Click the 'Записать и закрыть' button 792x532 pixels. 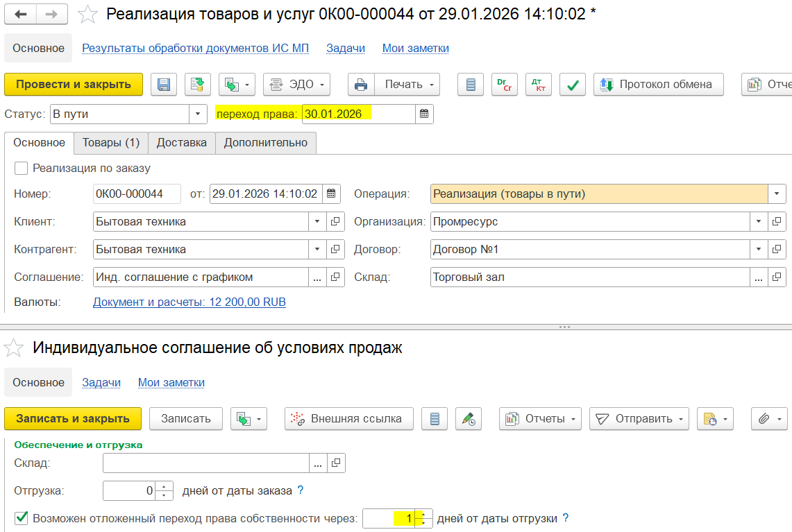[x=73, y=419]
